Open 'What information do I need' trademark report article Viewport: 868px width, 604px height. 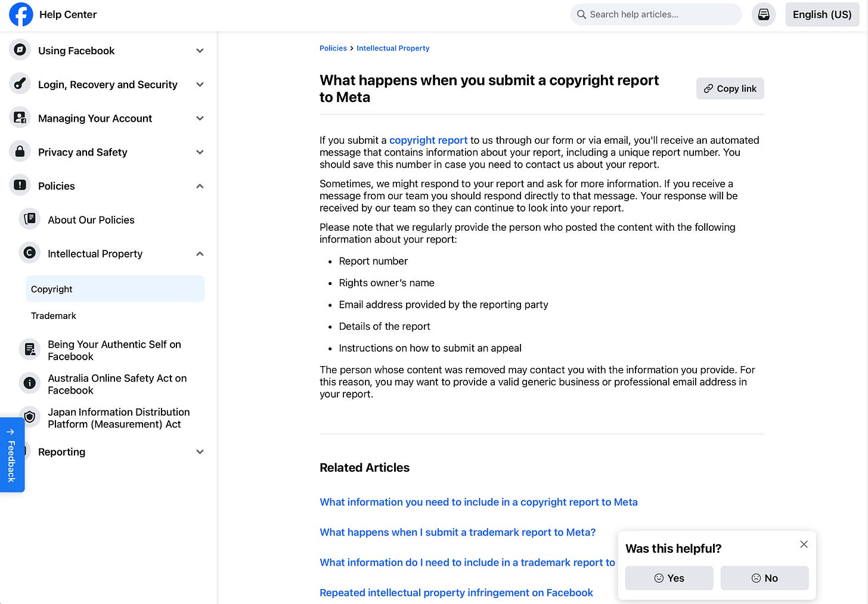pos(467,562)
